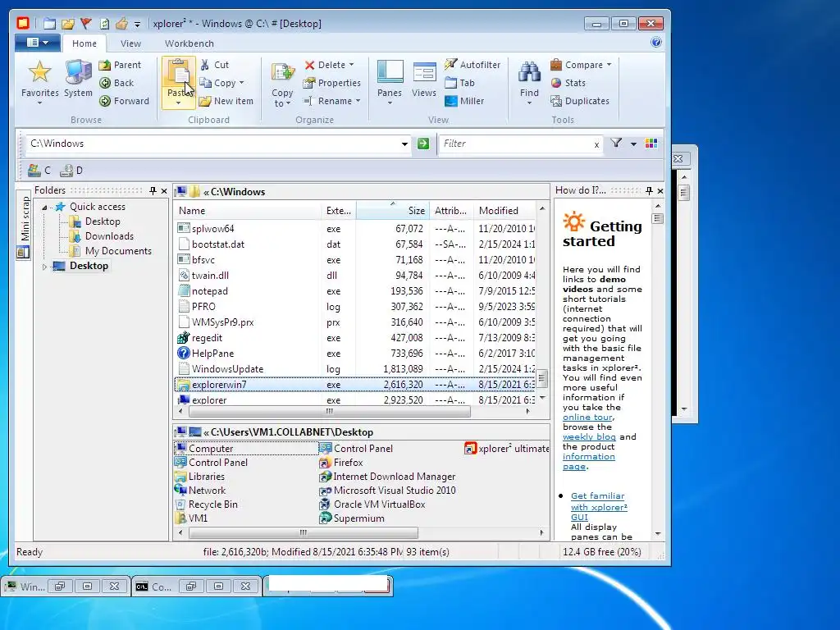Go to Parent folder

click(x=121, y=65)
